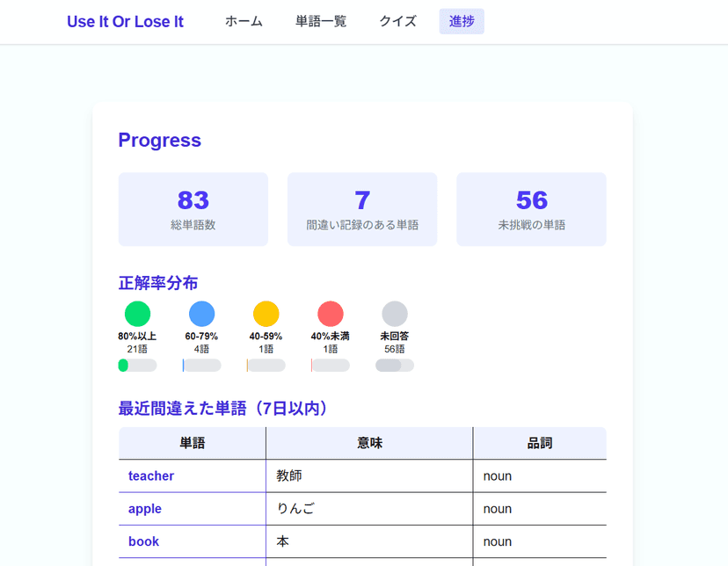728x566 pixels.
Task: Go to the 単語一覧 page
Action: 321,21
